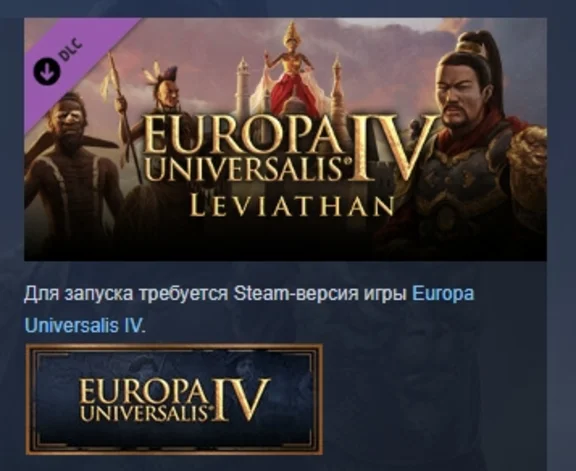Click the DLC download arrow icon
The height and width of the screenshot is (471, 576).
47,71
